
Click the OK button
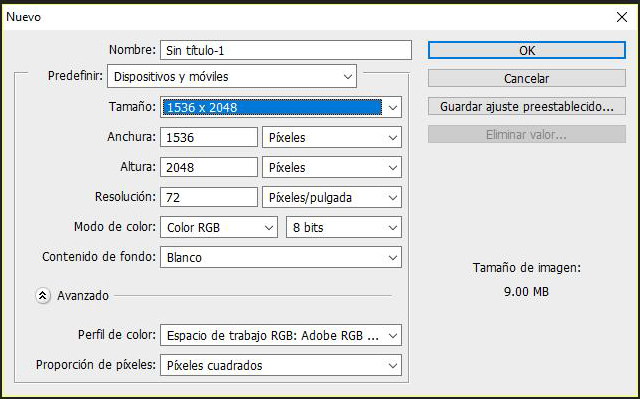coord(527,50)
